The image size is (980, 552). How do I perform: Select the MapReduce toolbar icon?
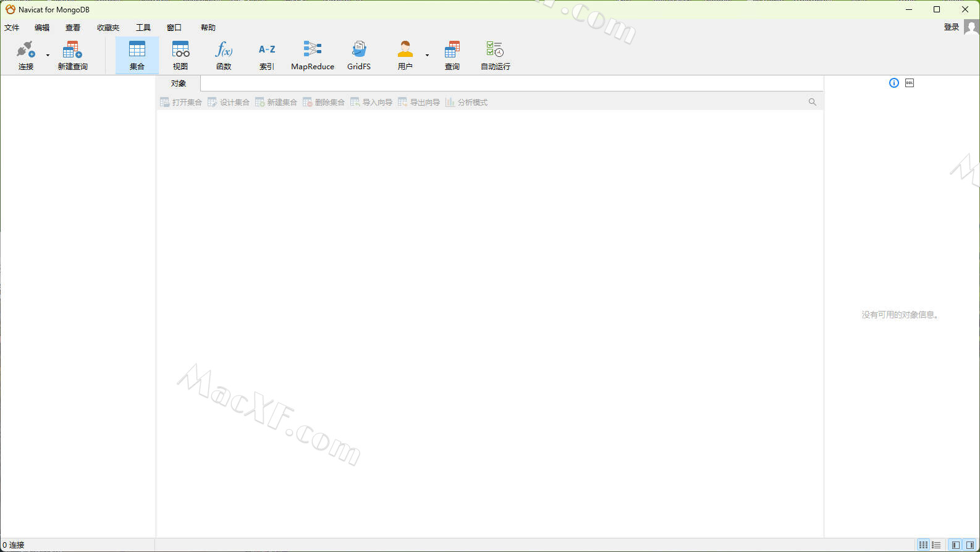312,55
